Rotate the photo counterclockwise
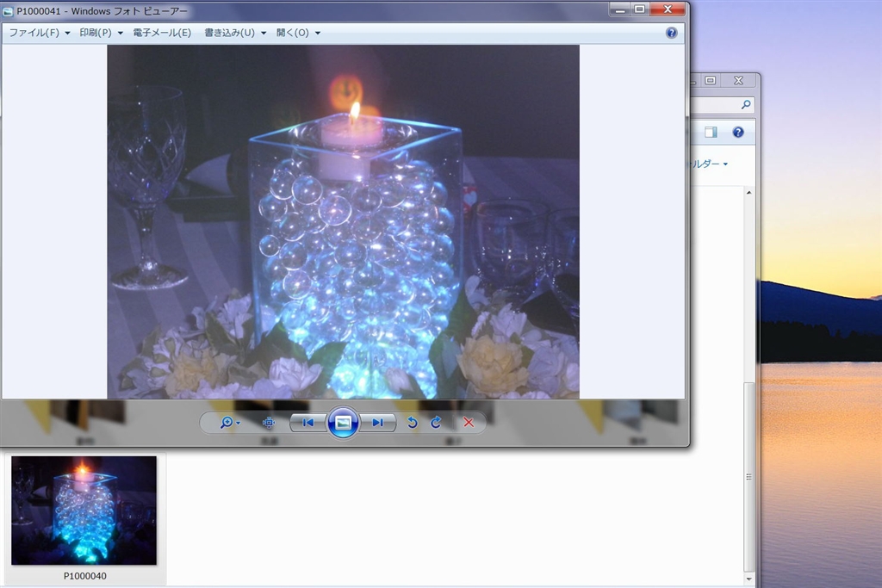This screenshot has width=882, height=588. click(413, 423)
